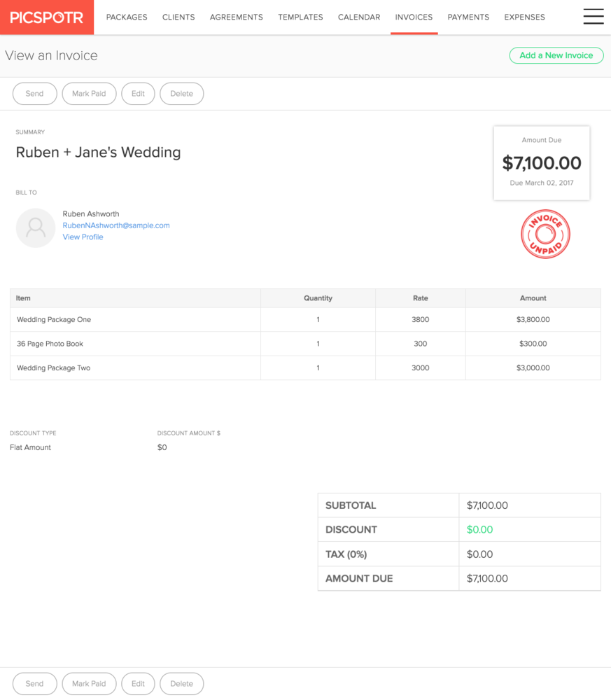Click Add a New Invoice button

click(556, 55)
